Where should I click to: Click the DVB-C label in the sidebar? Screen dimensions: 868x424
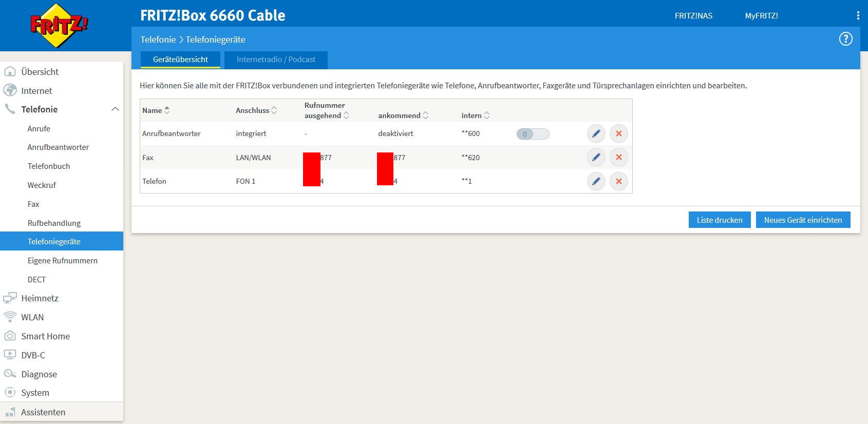(x=33, y=355)
